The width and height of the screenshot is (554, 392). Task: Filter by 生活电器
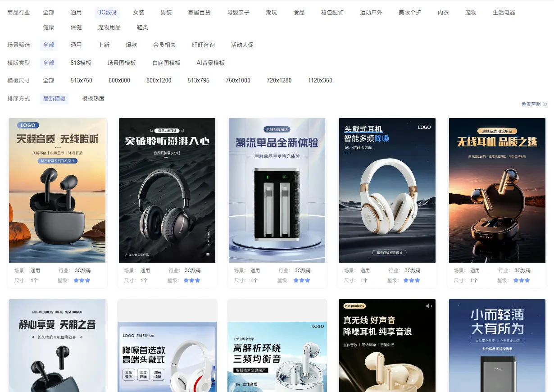click(504, 13)
